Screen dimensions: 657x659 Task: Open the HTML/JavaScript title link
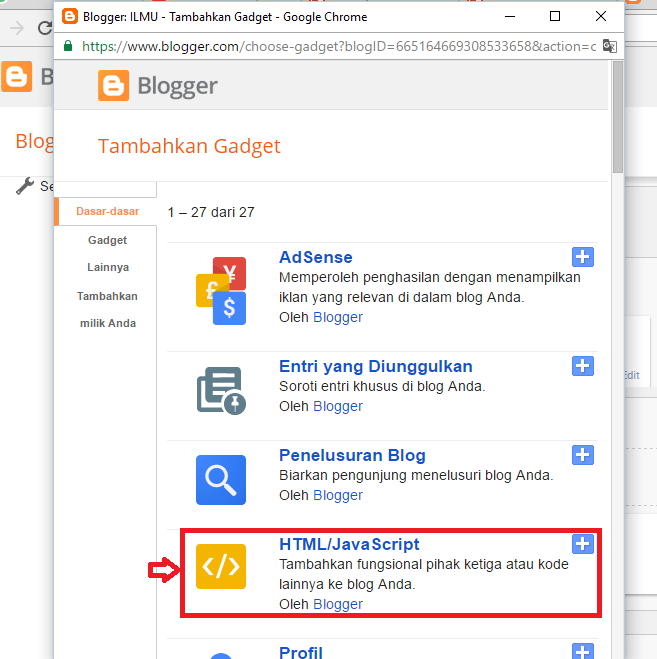pos(349,545)
